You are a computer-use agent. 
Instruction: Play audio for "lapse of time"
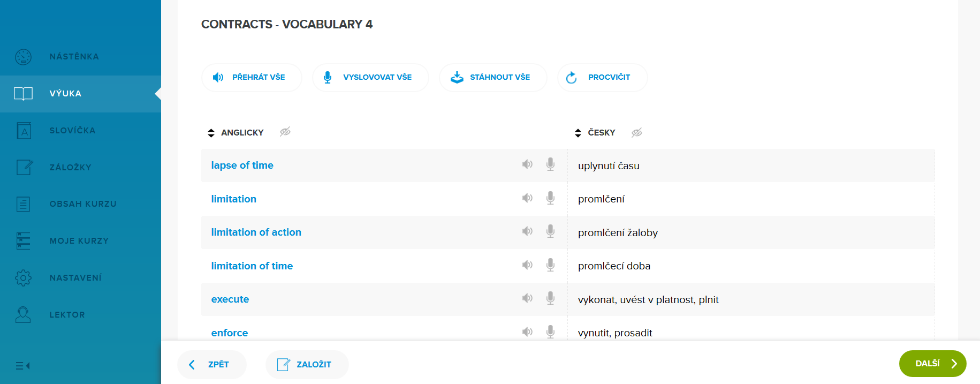pyautogui.click(x=527, y=164)
